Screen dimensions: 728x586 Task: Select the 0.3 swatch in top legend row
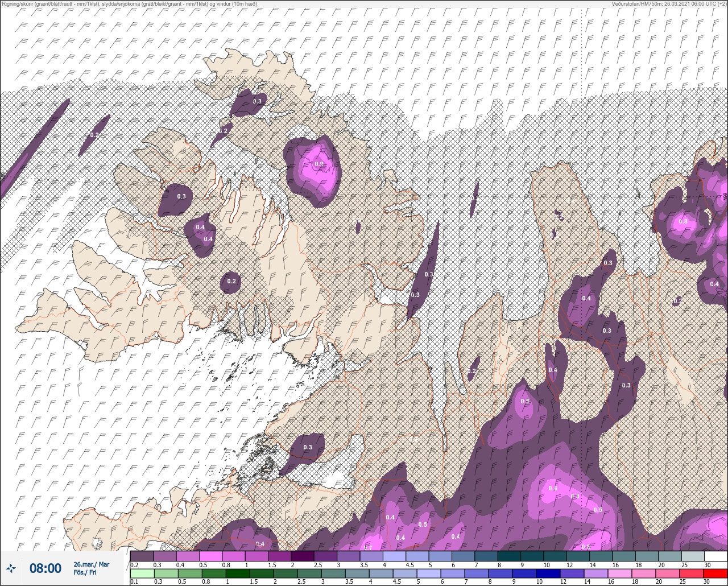165,555
